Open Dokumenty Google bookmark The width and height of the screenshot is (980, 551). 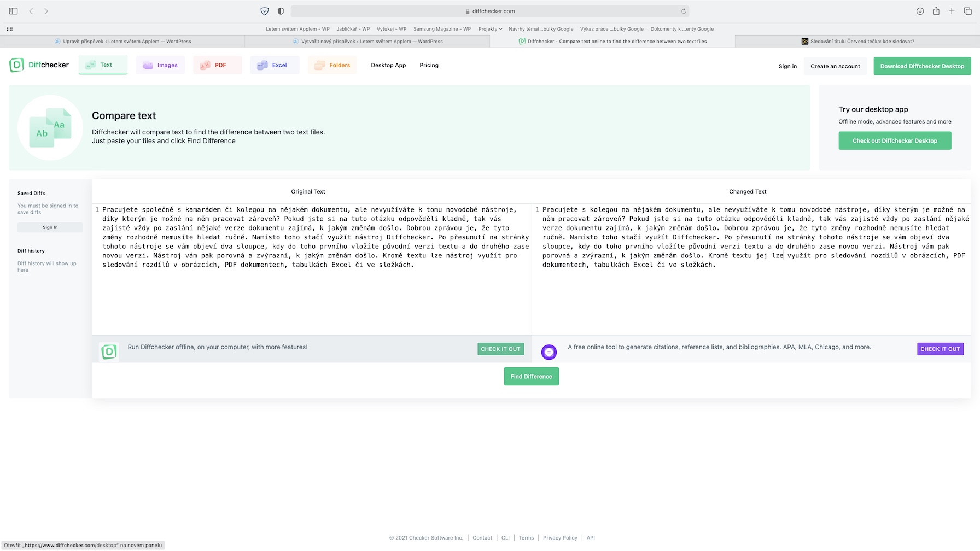(x=682, y=29)
